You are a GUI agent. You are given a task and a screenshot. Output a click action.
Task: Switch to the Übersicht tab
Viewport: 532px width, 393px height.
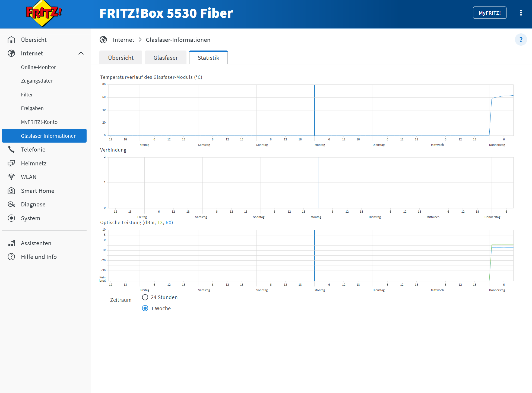[x=121, y=58]
